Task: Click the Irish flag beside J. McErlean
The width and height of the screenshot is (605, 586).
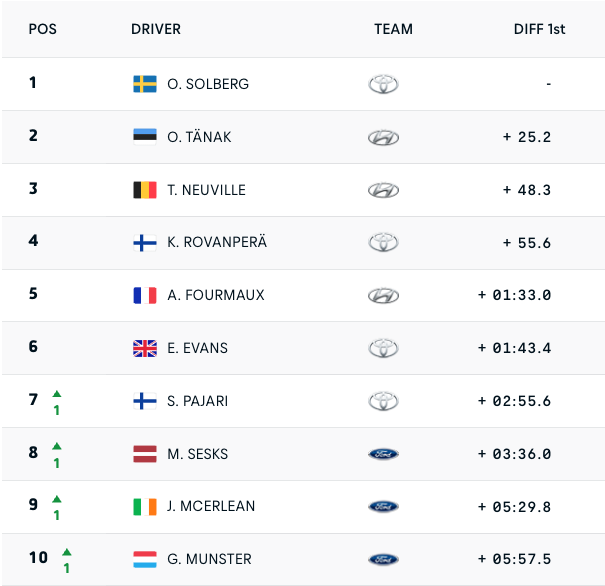Action: pos(145,506)
